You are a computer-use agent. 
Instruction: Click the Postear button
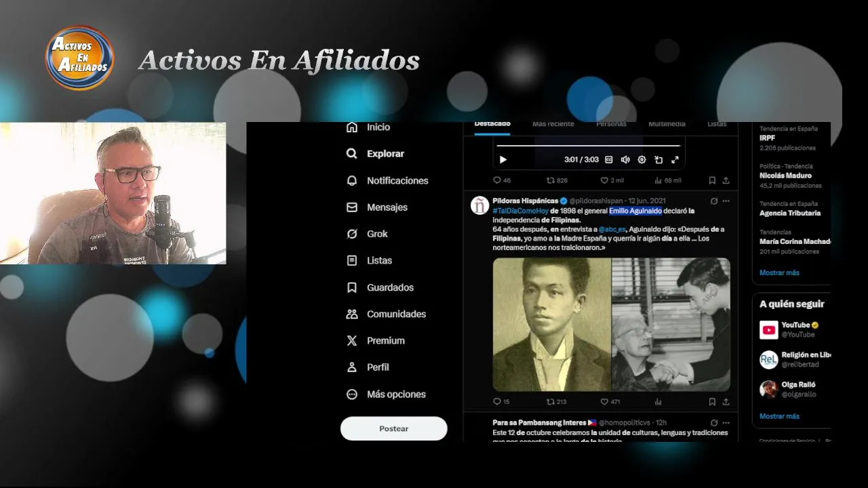pos(394,428)
